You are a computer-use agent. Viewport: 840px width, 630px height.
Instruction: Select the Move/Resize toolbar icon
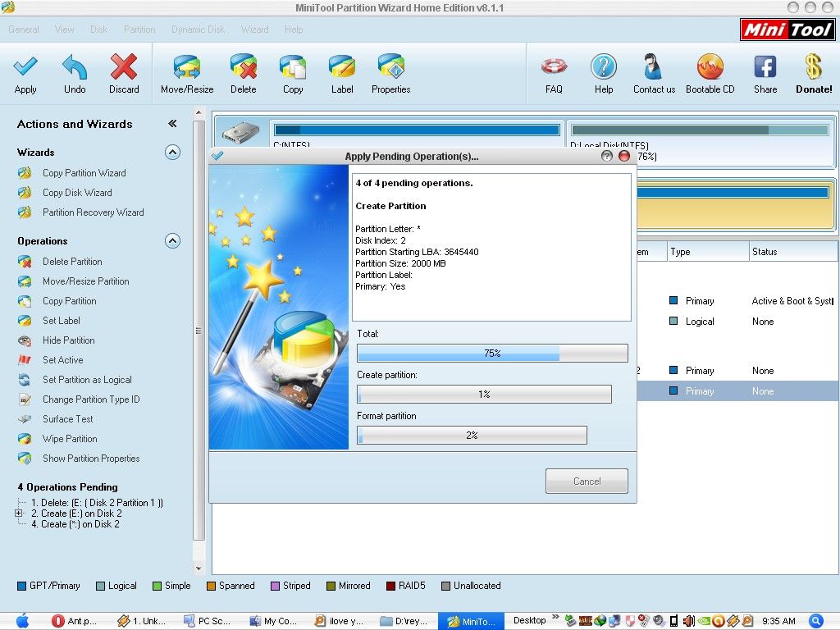(187, 67)
